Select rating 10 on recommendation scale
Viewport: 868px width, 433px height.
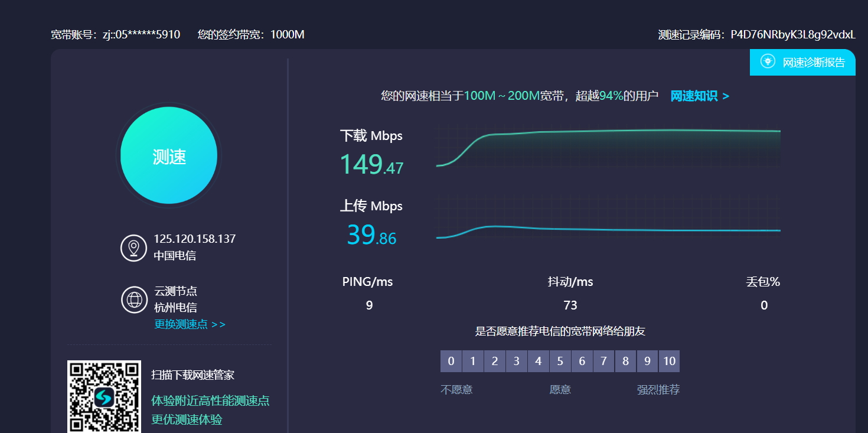coord(669,361)
